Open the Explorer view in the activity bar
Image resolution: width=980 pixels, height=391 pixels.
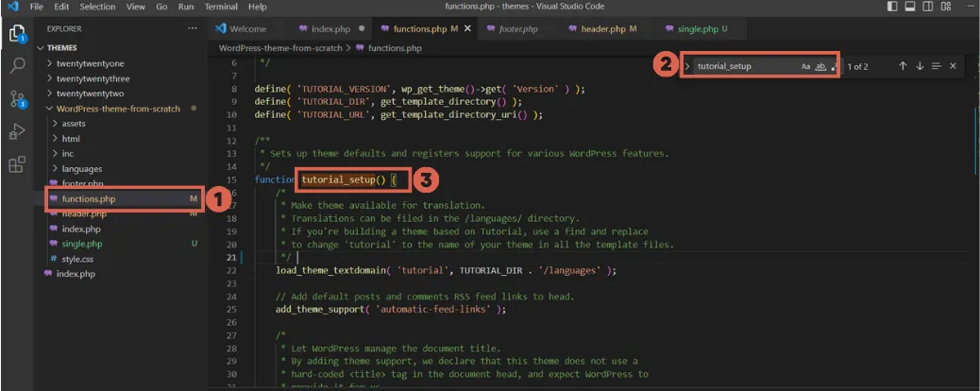point(17,32)
